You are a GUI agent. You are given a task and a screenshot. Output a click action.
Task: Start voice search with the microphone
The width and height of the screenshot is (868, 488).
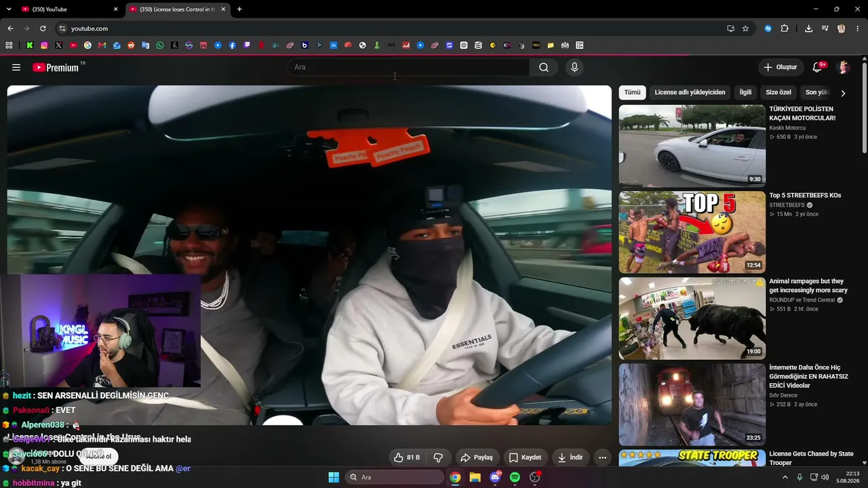[x=574, y=67]
